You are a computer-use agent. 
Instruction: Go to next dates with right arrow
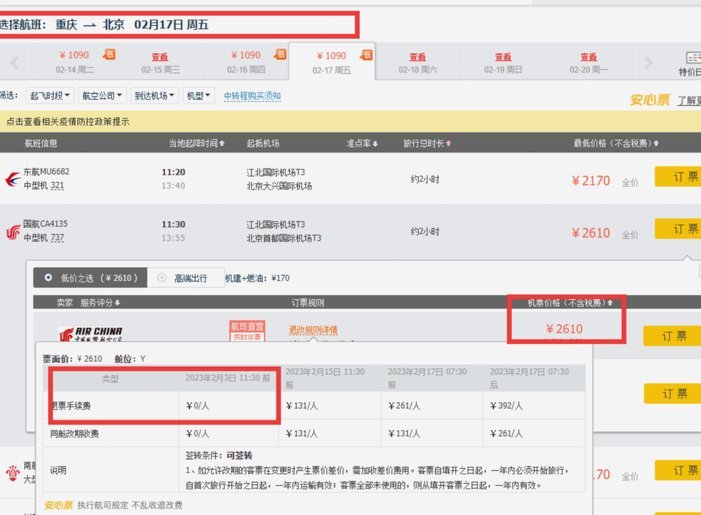tap(648, 63)
